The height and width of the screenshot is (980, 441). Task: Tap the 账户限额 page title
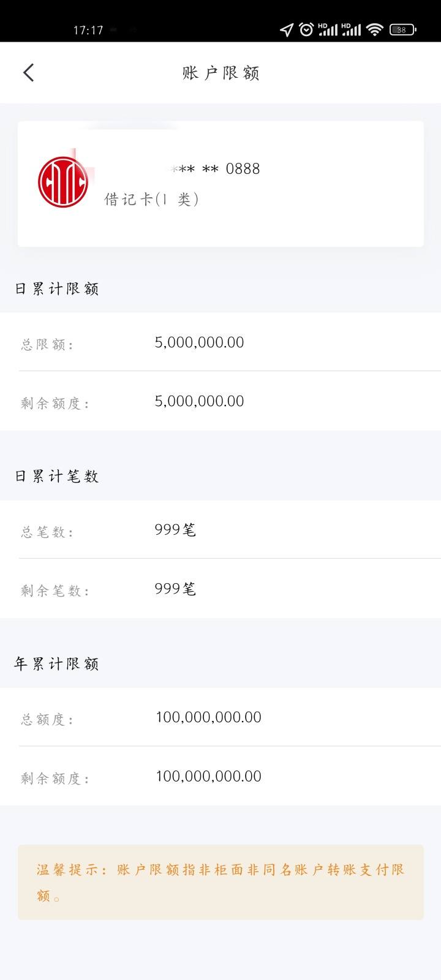click(x=221, y=73)
